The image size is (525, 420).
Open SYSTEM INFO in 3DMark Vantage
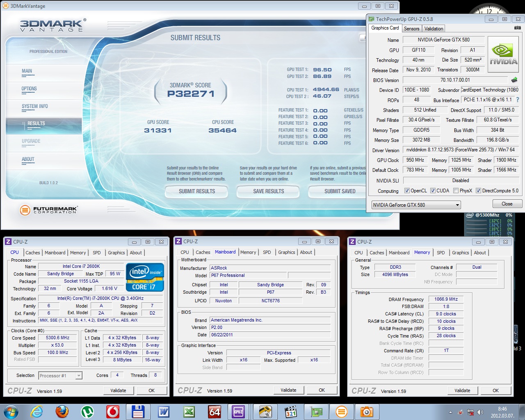pyautogui.click(x=35, y=106)
